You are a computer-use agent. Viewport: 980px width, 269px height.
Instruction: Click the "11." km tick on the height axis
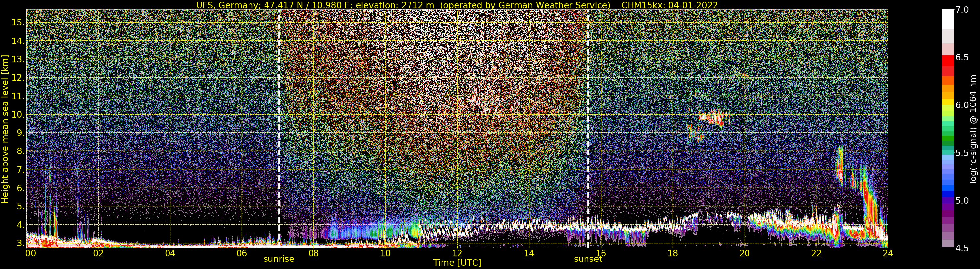point(18,96)
